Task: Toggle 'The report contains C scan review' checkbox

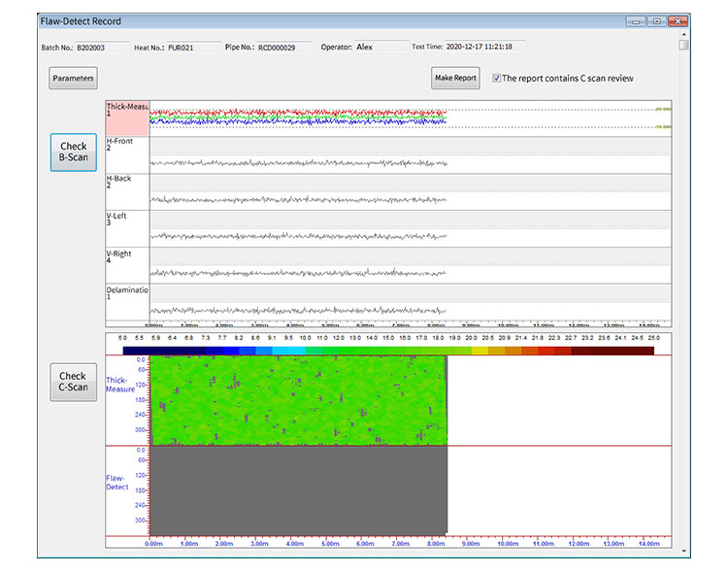Action: pyautogui.click(x=497, y=79)
